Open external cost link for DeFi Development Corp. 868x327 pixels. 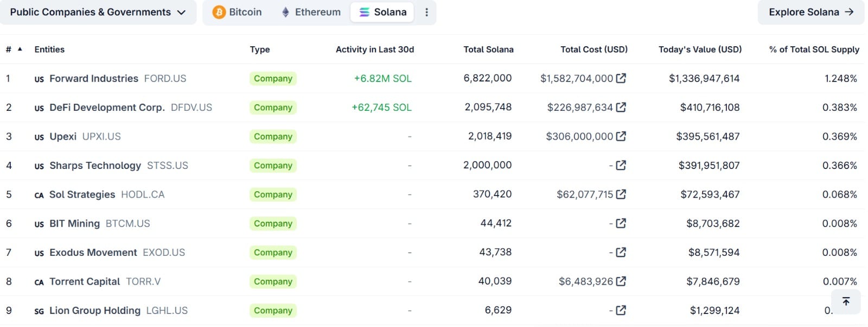tap(621, 107)
